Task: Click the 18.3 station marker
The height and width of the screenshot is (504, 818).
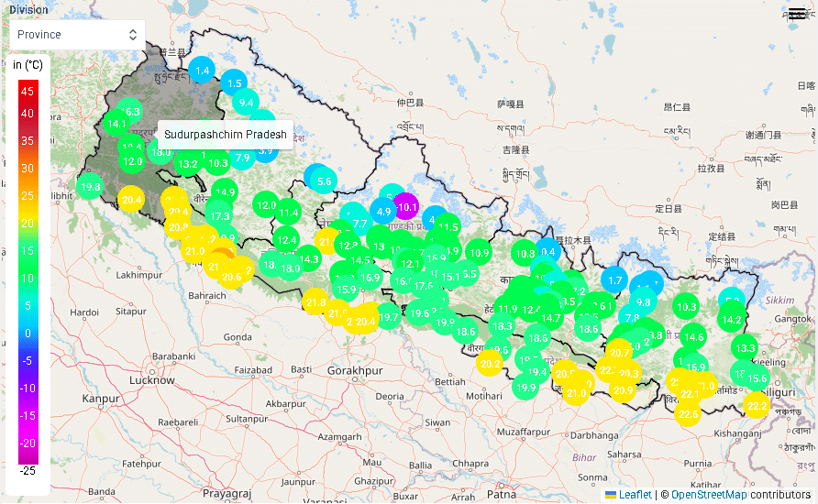Action: [x=502, y=325]
